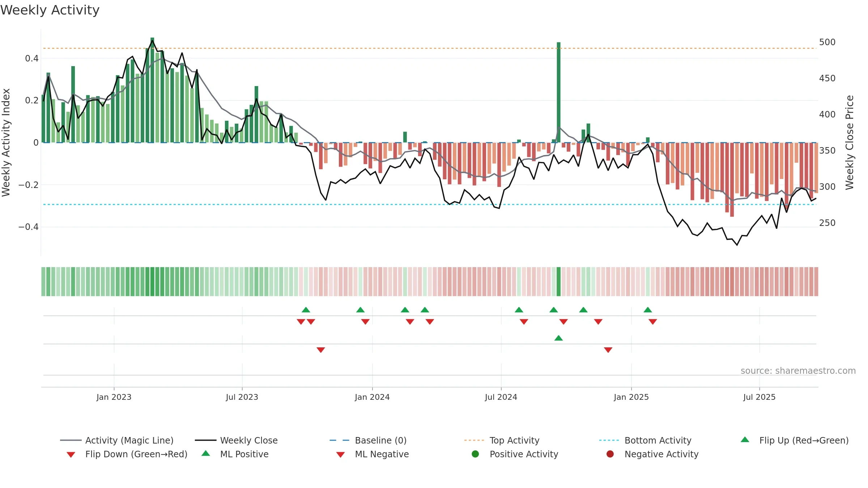Click the Weekly Activity Index axis title
Viewport: 868px width, 488px height.
6,142
